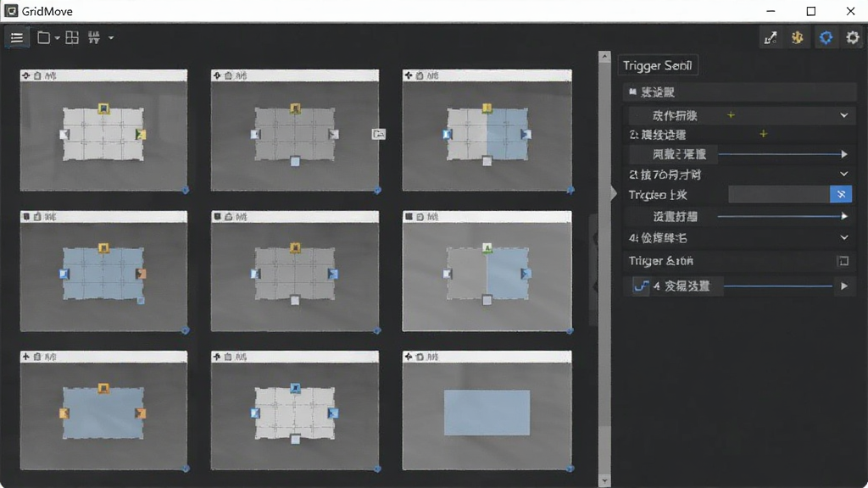Click the left-edge handle in the top-left layout preview
868x488 pixels.
pos(64,135)
